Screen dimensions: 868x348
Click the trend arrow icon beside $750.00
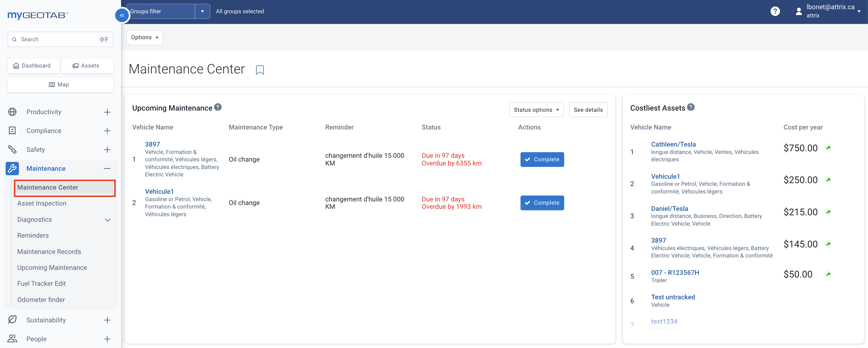click(x=828, y=148)
